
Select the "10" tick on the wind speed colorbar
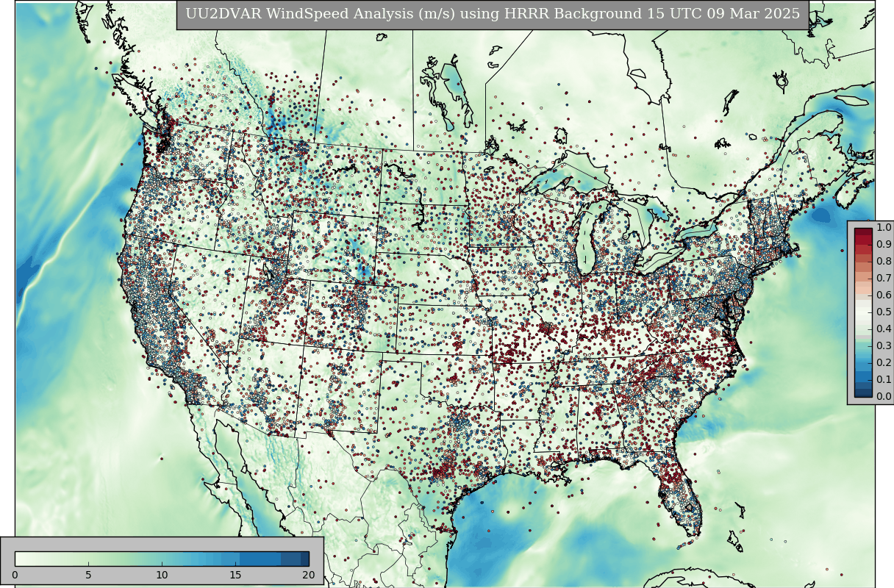pyautogui.click(x=162, y=575)
